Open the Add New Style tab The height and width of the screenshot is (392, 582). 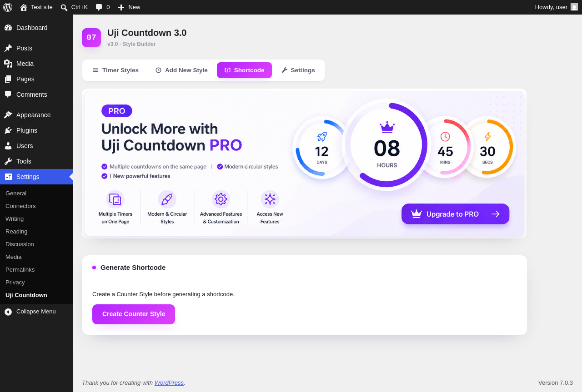[x=181, y=70]
